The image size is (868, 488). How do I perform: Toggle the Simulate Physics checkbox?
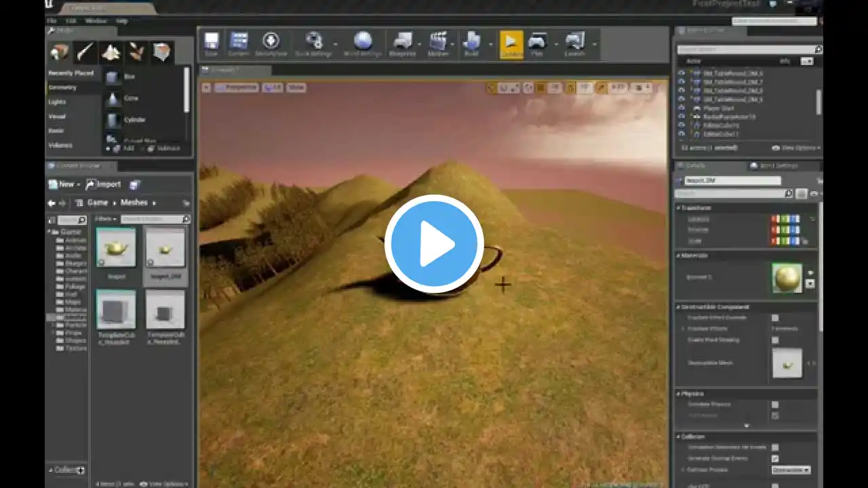(775, 405)
